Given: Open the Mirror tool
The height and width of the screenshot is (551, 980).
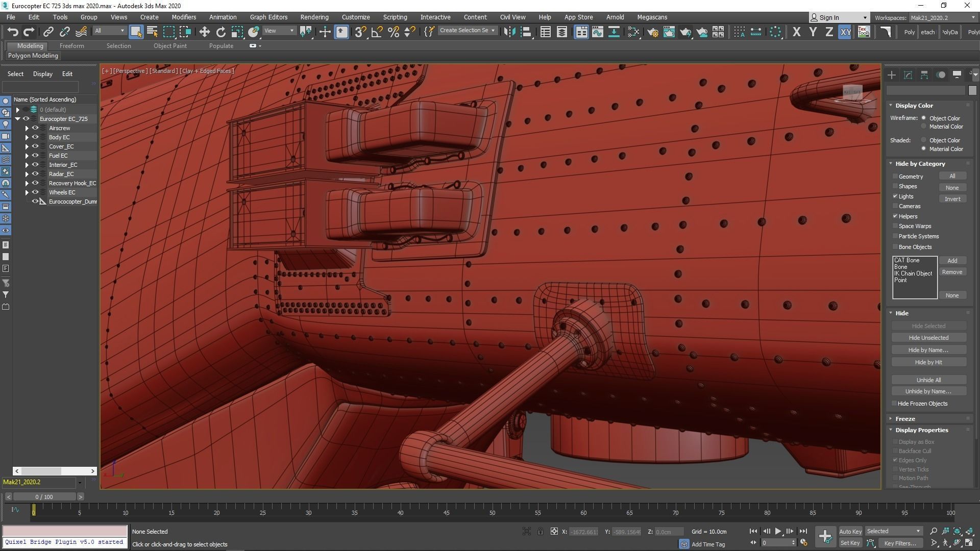Looking at the screenshot, I should [509, 32].
